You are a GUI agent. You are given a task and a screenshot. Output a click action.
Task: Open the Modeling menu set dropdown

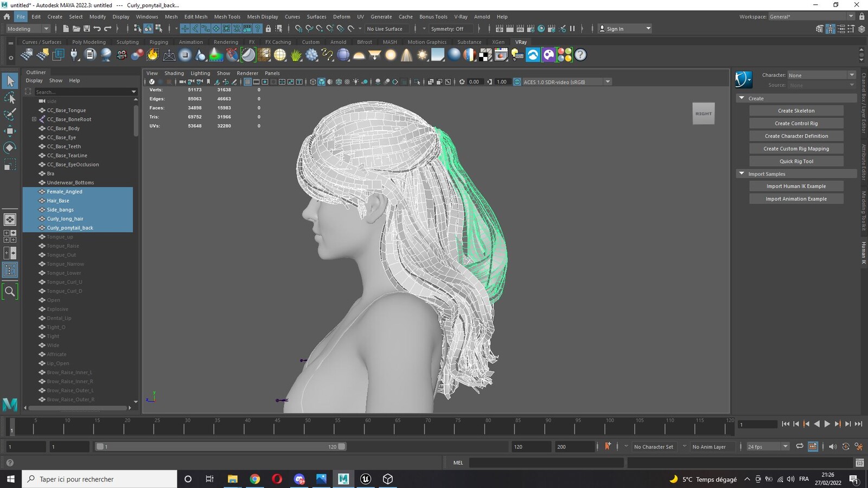pyautogui.click(x=28, y=29)
